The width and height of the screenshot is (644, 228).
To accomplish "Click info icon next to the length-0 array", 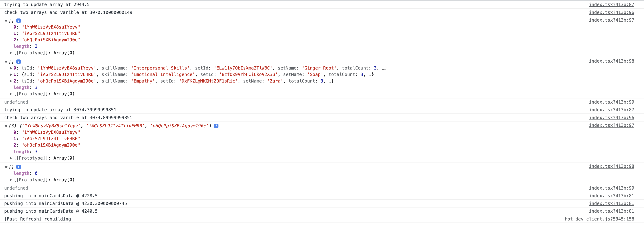I will [19, 167].
